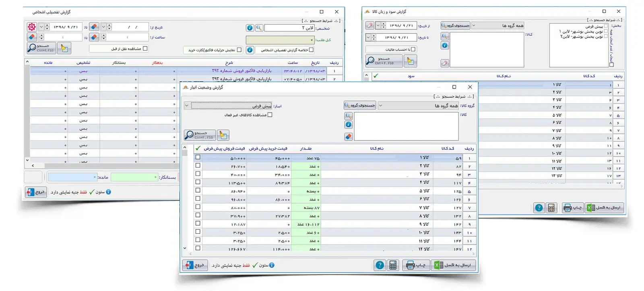Click the eraser icon beside warehouse product list
Screen dimensions: 644x291
tap(349, 137)
